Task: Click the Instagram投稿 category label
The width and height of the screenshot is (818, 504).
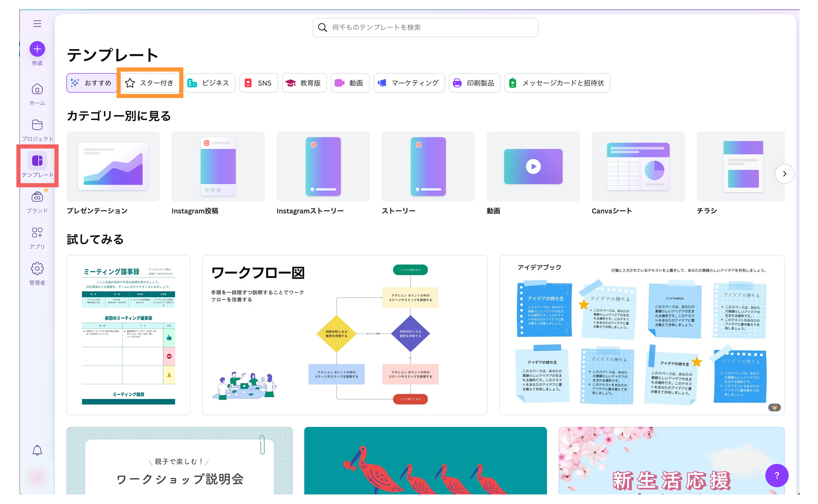Action: (x=195, y=211)
